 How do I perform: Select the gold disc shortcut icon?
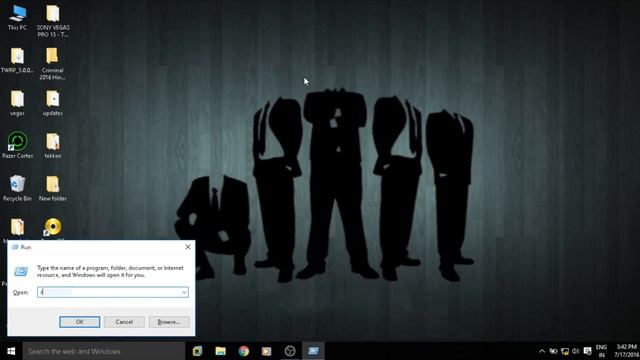point(53,227)
